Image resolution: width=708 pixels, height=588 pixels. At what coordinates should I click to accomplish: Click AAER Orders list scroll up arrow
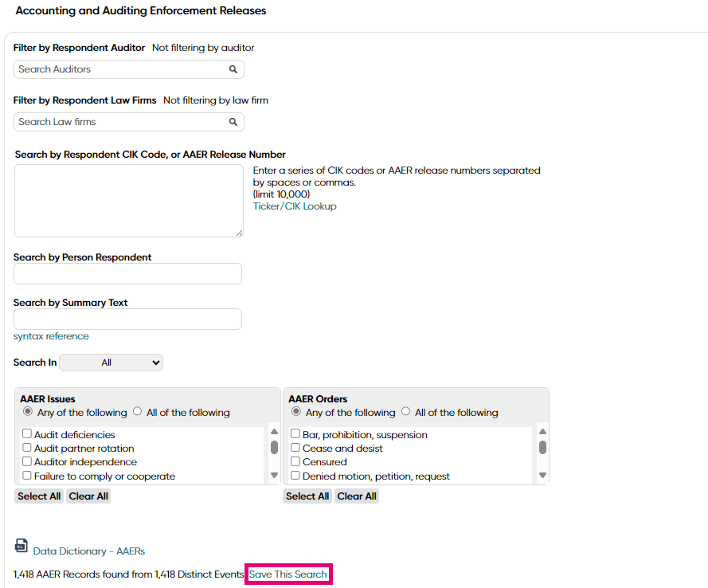(x=542, y=432)
